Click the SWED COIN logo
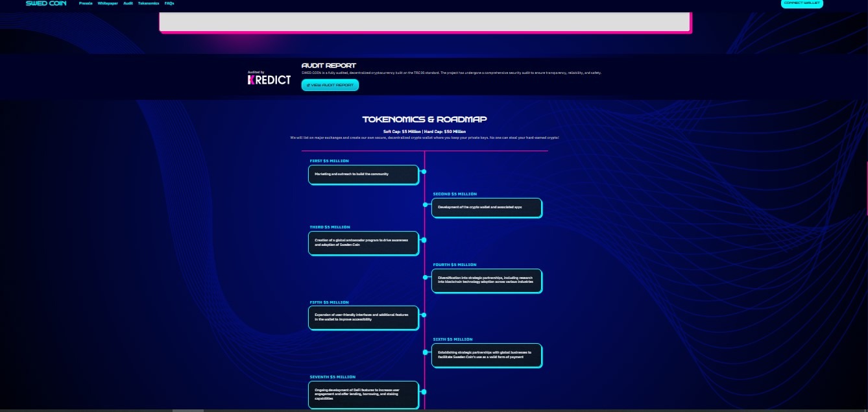The height and width of the screenshot is (412, 868). [x=43, y=3]
